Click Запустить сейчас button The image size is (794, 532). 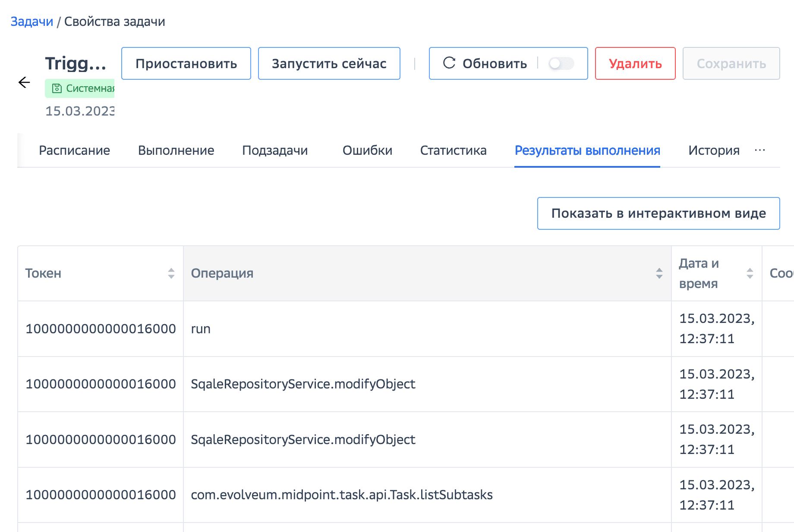[x=329, y=64]
